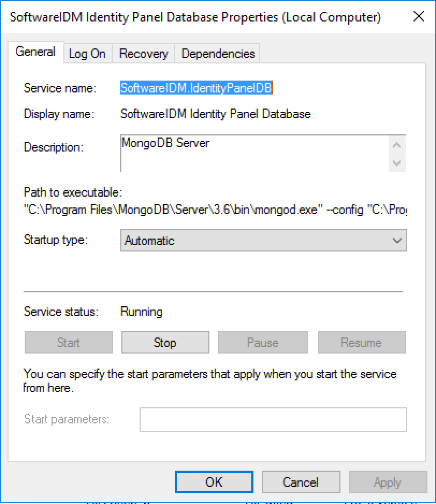The width and height of the screenshot is (436, 504).
Task: Click the Pause service button
Action: tap(263, 343)
